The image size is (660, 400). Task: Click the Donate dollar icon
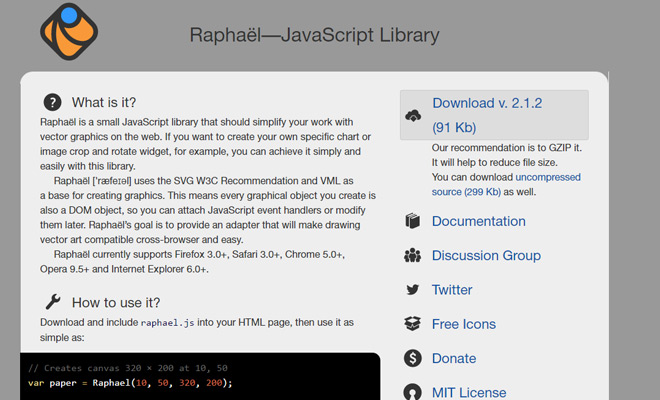pos(412,358)
